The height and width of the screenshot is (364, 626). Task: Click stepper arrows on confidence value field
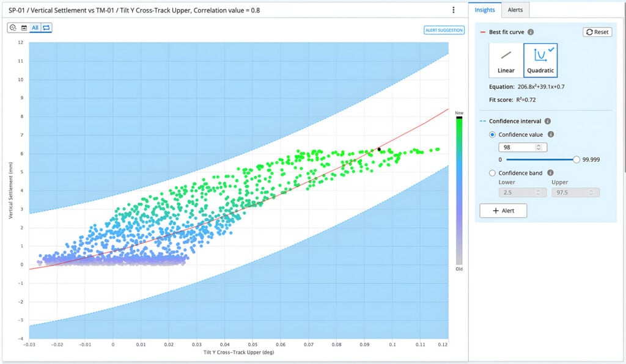539,147
